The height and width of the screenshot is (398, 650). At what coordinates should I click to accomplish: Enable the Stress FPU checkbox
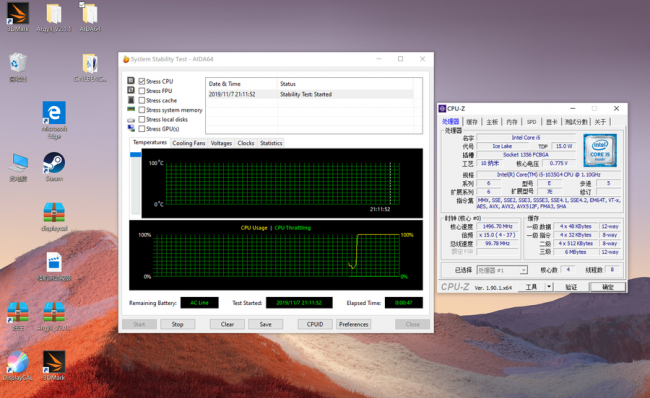coord(142,91)
